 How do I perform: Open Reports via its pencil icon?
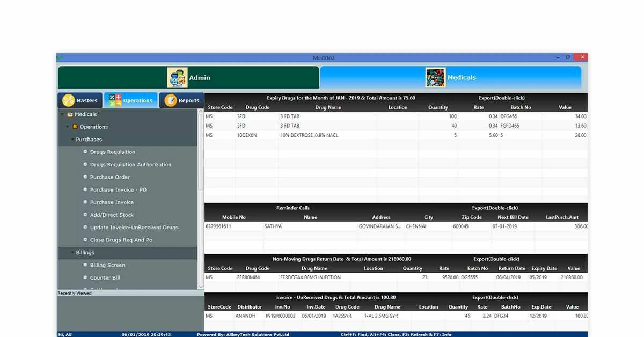click(172, 100)
